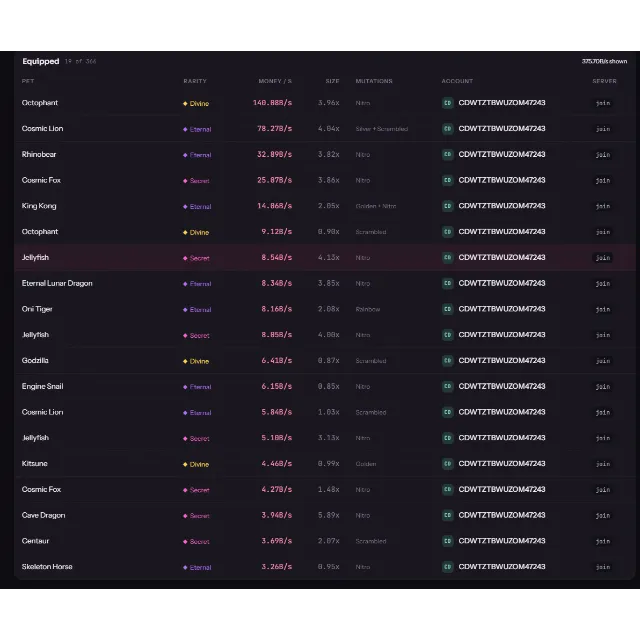
Task: Click account avatar icon in Rhinobear row
Action: pyautogui.click(x=447, y=155)
